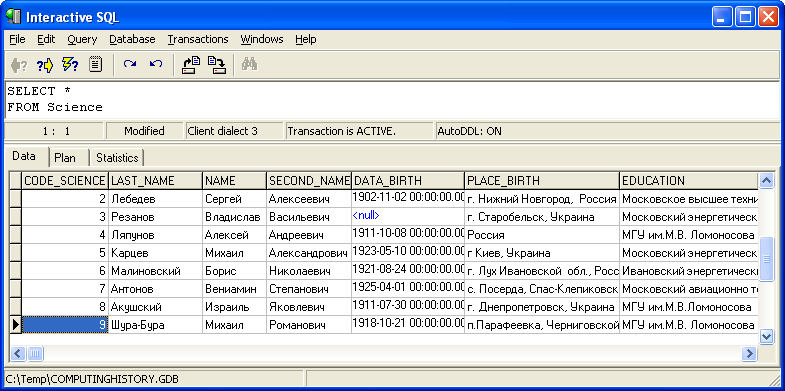Open the Transactions menu
The height and width of the screenshot is (391, 785).
(198, 39)
